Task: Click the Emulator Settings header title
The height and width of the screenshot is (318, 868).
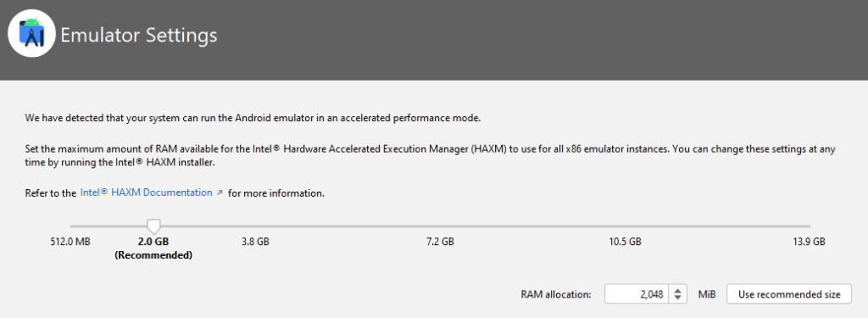Action: 138,36
